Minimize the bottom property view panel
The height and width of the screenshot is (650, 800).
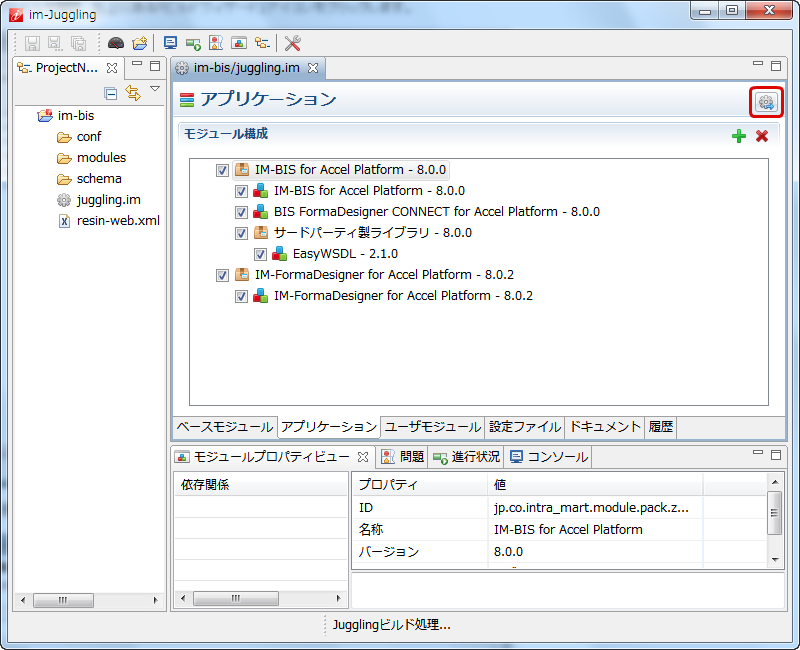click(x=758, y=453)
